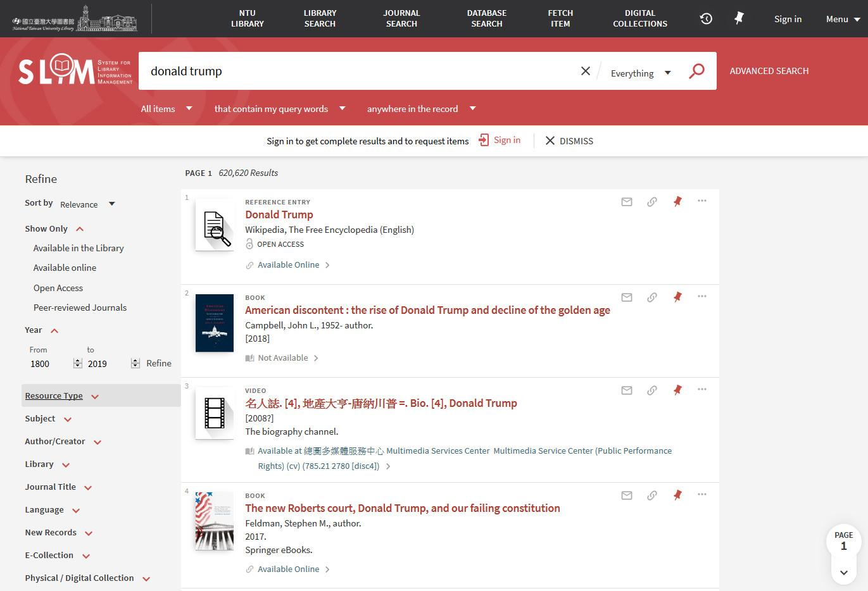Collapse the Show Only filter section

(x=54, y=229)
